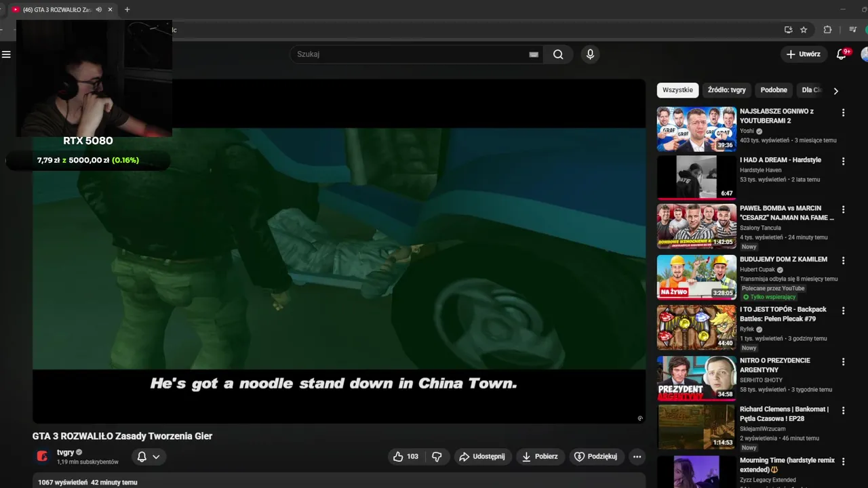Open options for I TO JEST TOPÓR video
This screenshot has width=868, height=488.
pos(843,310)
